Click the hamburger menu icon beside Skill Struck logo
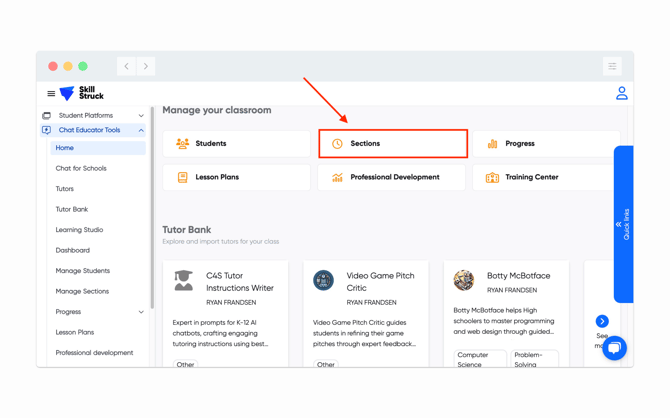Viewport: 670px width, 418px height. click(x=51, y=94)
